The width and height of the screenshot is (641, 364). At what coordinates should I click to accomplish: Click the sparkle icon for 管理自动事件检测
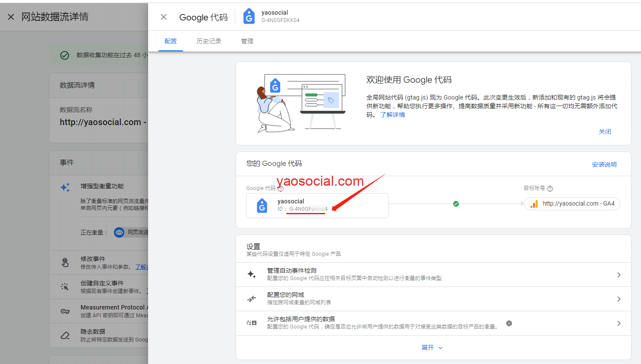252,274
